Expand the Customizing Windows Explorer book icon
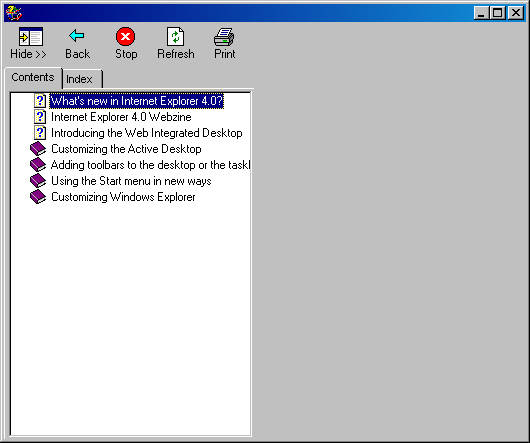Screen dimensions: 530x443 point(38,197)
